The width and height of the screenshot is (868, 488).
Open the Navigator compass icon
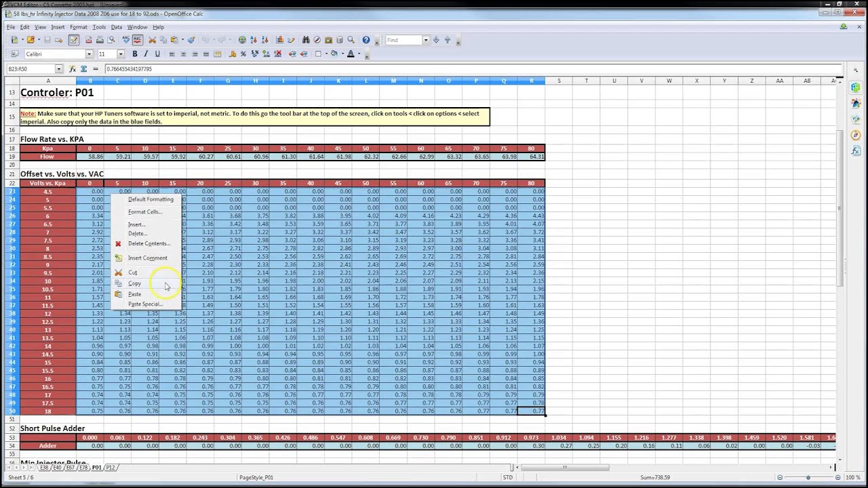click(x=317, y=40)
